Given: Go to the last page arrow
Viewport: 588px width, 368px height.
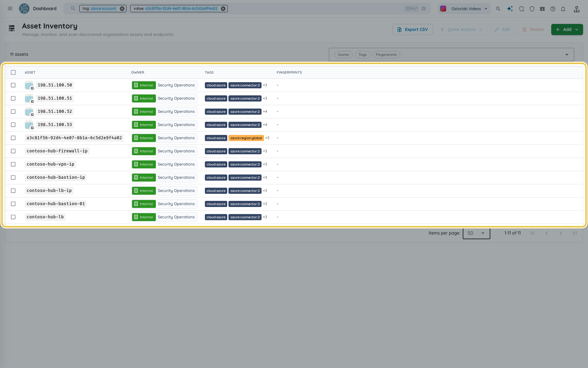Looking at the screenshot, I should tap(575, 233).
